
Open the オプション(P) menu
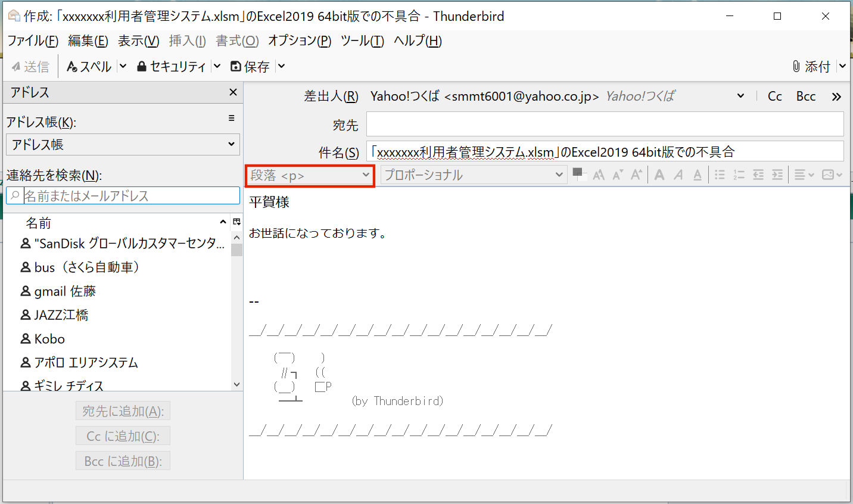(299, 41)
